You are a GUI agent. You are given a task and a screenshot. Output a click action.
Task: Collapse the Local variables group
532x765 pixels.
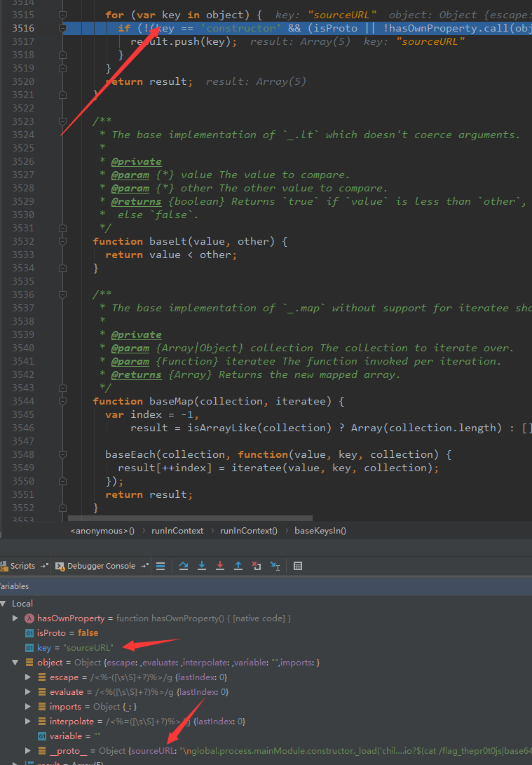coord(3,604)
